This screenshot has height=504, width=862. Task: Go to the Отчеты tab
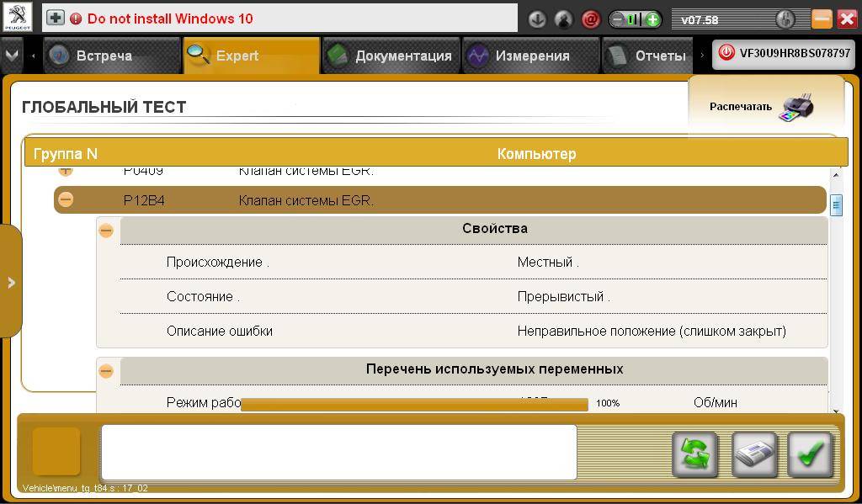tap(647, 56)
